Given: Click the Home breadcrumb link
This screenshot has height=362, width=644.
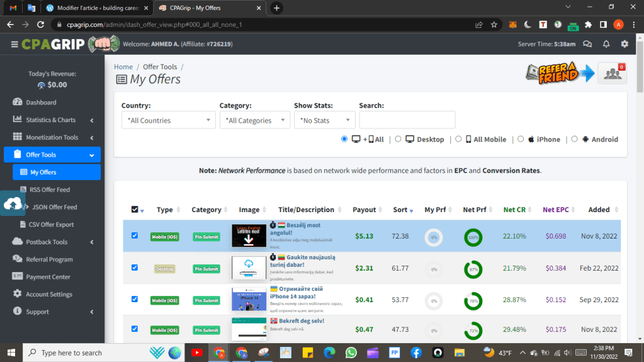Looking at the screenshot, I should [x=123, y=67].
